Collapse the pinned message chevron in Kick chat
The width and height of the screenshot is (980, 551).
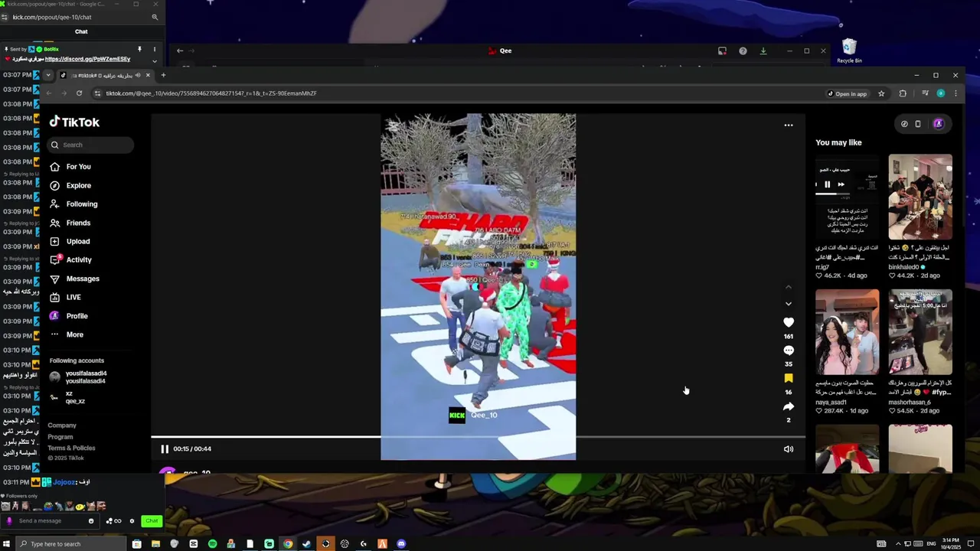(x=155, y=60)
